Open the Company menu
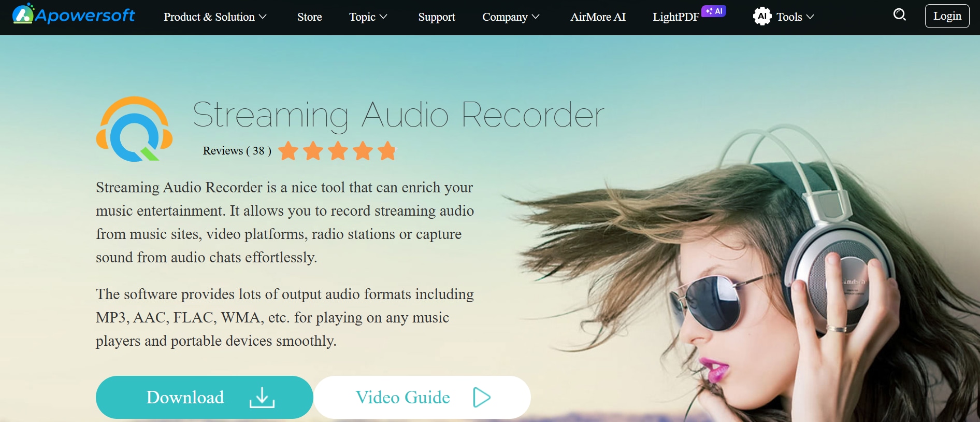 (505, 17)
